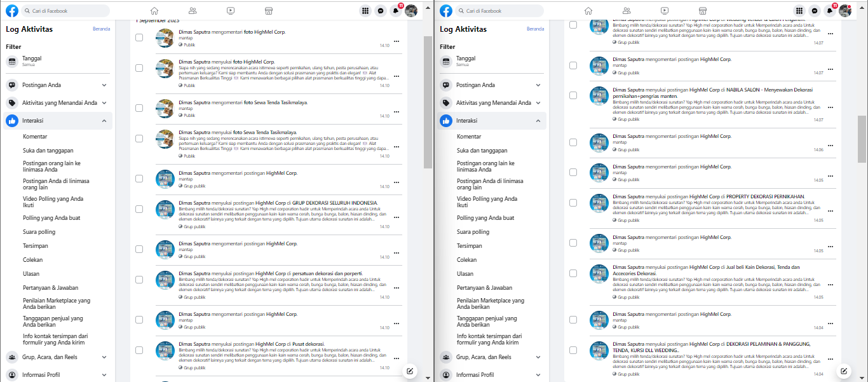Open three-dot menu for GRUP DEKORASI SELURUH INDONESIA row

(396, 218)
